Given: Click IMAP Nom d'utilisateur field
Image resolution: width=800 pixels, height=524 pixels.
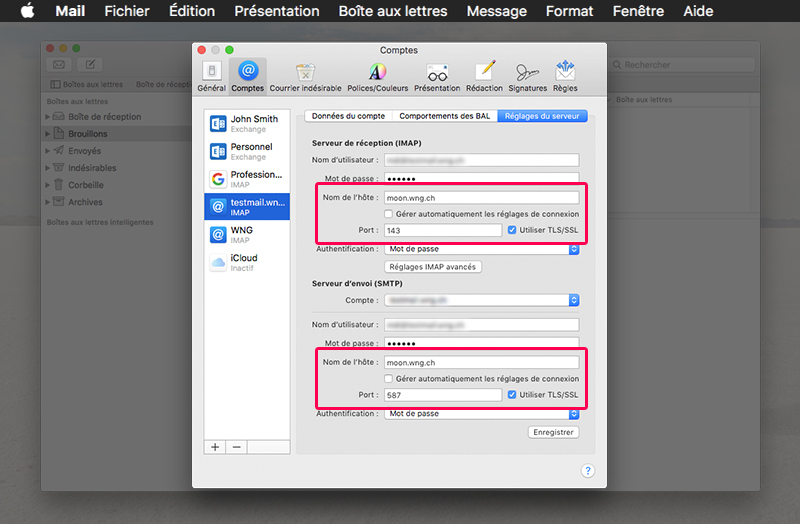Looking at the screenshot, I should (x=482, y=160).
